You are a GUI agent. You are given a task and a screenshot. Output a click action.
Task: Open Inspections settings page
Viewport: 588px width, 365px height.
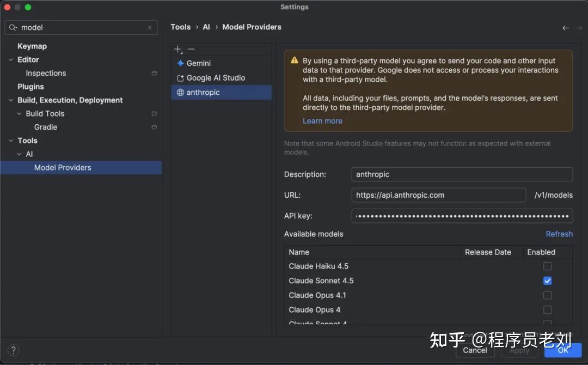(46, 73)
